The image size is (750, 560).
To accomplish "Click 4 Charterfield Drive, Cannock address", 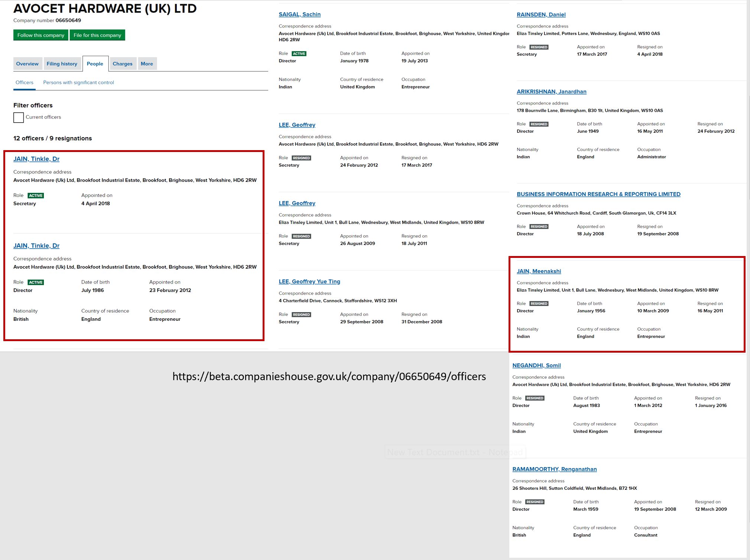I will click(x=338, y=301).
